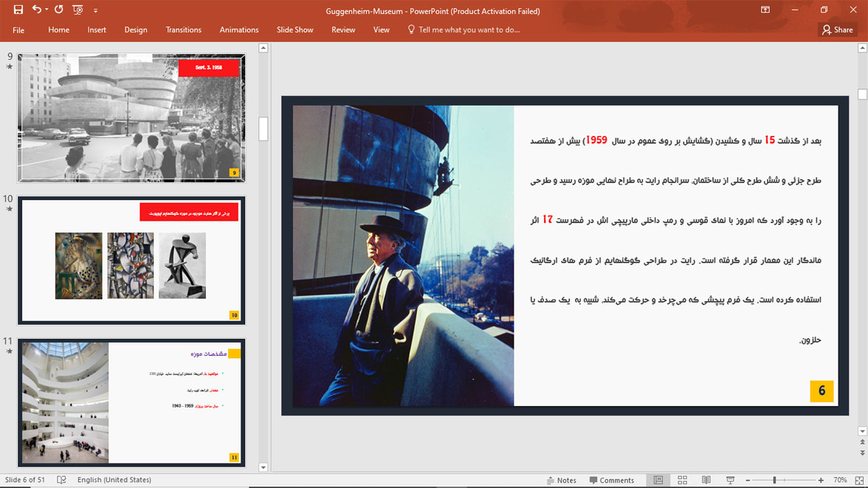Viewport: 868px width, 488px height.
Task: Click the slide area scroll down arrow
Action: coord(862,431)
